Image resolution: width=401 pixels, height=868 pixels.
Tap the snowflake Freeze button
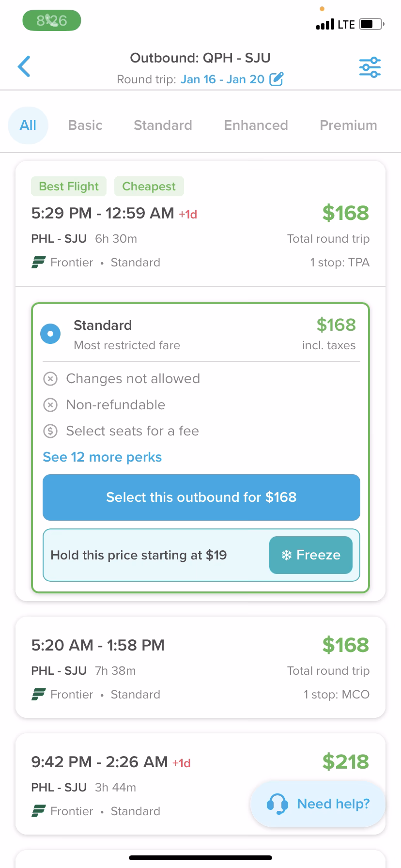click(310, 555)
